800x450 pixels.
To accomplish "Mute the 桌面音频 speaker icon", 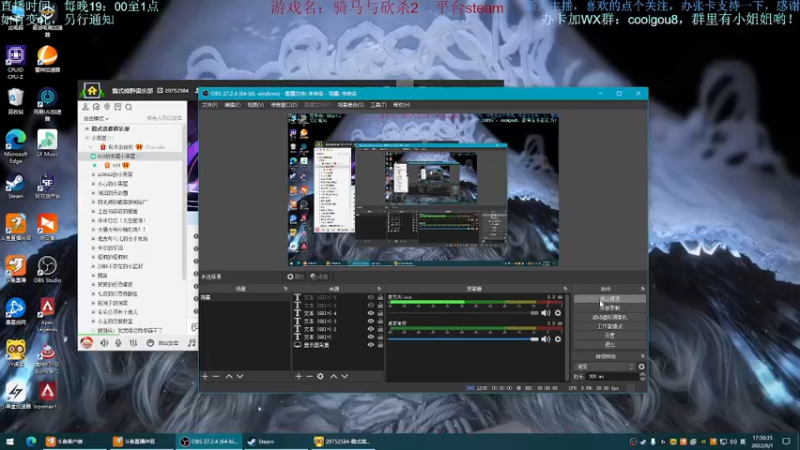I will click(x=545, y=339).
